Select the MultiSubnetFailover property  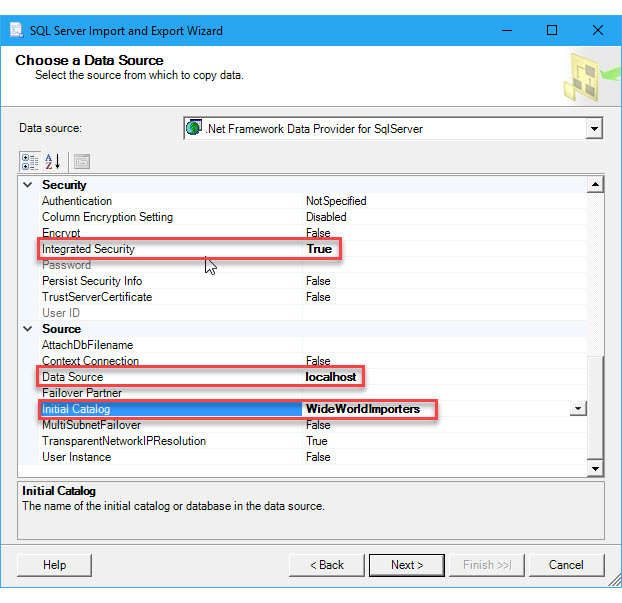91,425
